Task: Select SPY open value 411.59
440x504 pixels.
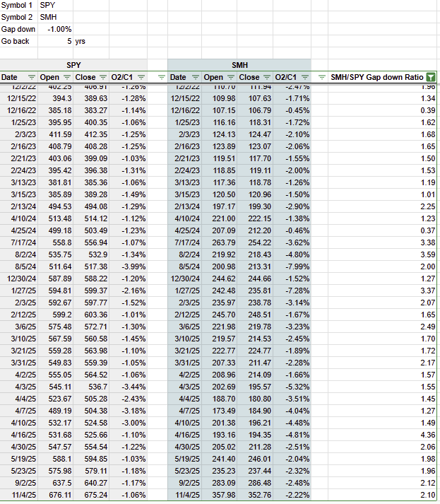Action: pyautogui.click(x=56, y=134)
